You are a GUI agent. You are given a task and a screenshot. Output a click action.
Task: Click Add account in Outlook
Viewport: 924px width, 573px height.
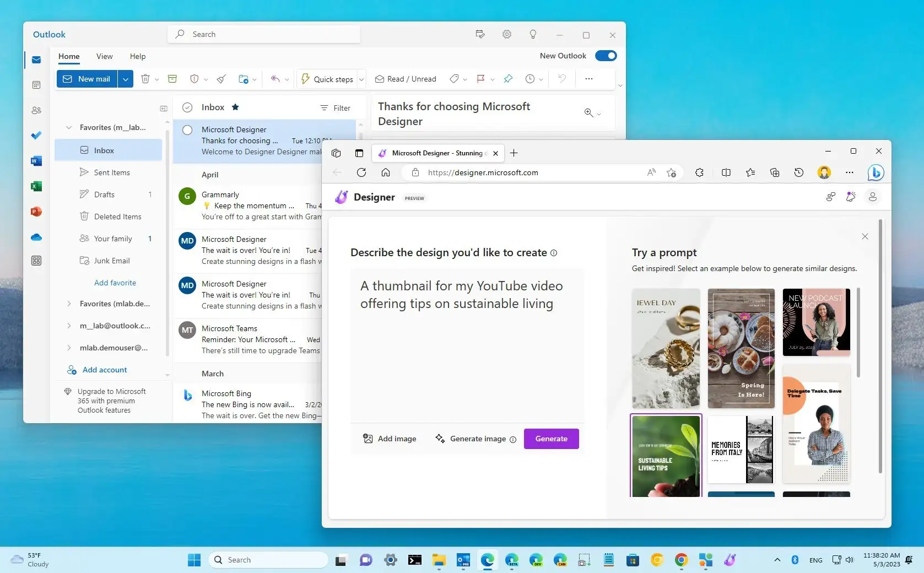97,370
